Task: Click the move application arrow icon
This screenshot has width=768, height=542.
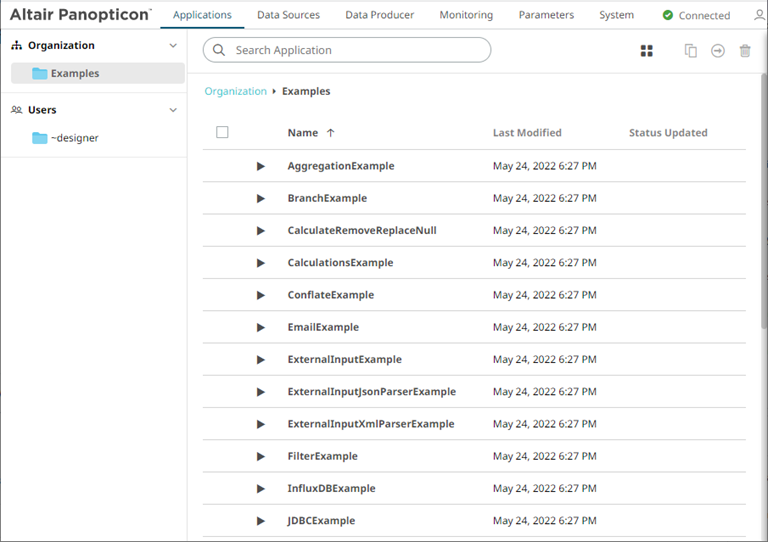Action: point(717,51)
